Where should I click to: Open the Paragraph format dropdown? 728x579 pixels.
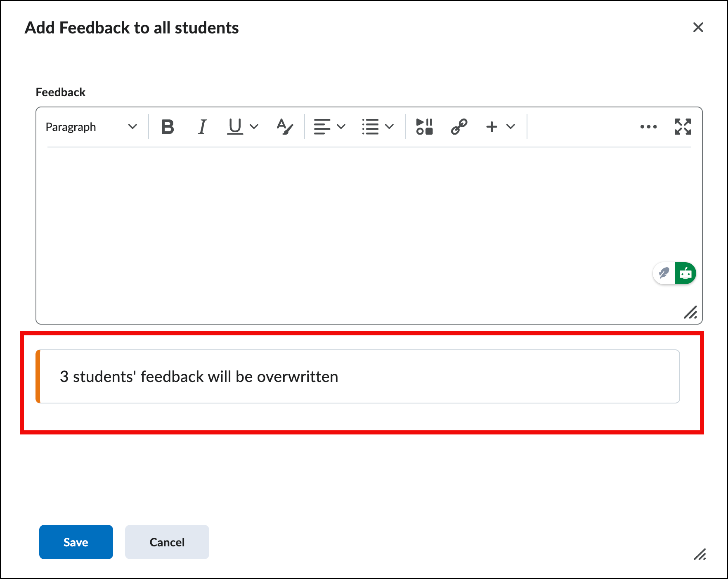[91, 127]
